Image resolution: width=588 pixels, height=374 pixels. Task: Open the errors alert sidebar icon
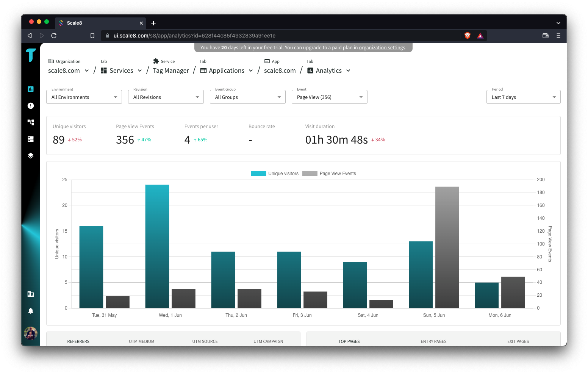click(31, 106)
